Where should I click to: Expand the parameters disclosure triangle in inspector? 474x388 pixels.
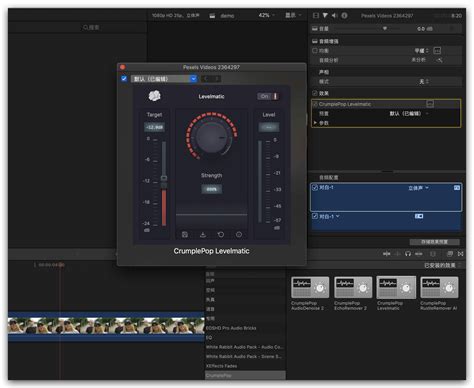(x=315, y=123)
